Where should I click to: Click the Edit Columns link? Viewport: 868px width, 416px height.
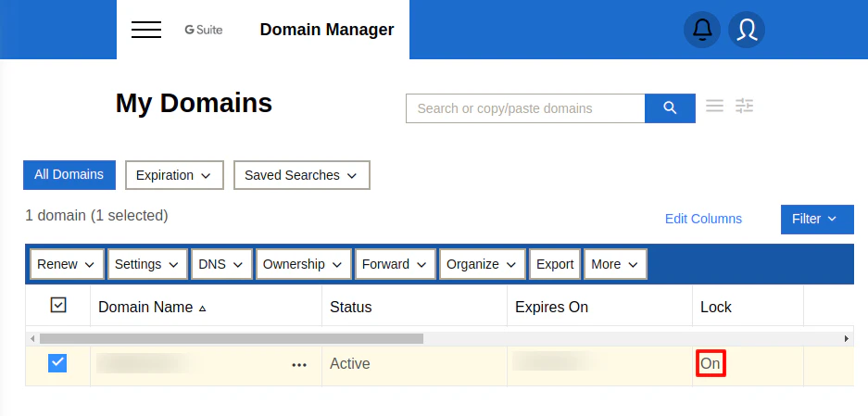click(x=703, y=219)
